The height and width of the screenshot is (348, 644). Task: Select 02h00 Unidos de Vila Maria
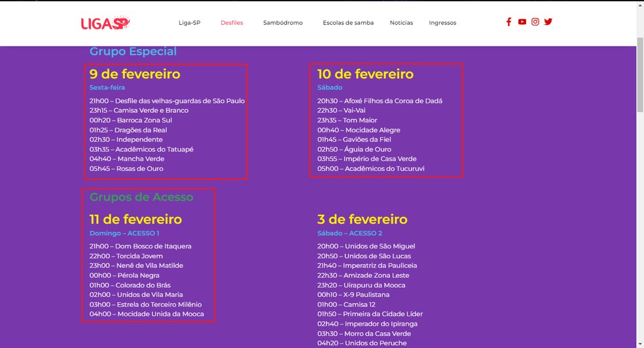pos(136,294)
